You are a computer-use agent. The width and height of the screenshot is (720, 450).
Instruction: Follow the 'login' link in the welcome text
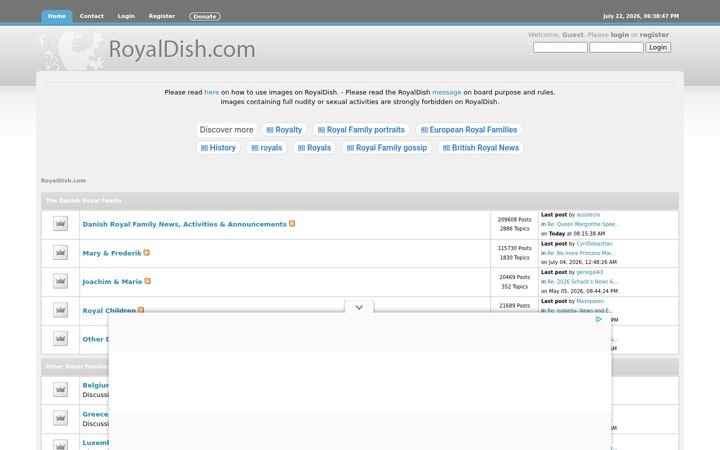[x=619, y=35]
